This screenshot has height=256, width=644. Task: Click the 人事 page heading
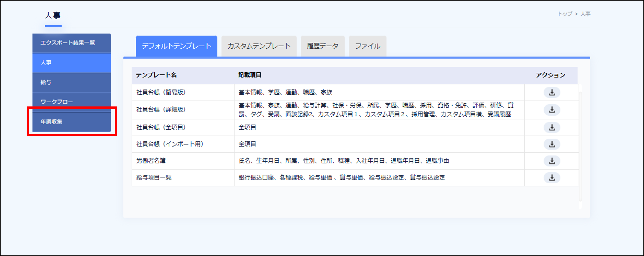pyautogui.click(x=53, y=16)
